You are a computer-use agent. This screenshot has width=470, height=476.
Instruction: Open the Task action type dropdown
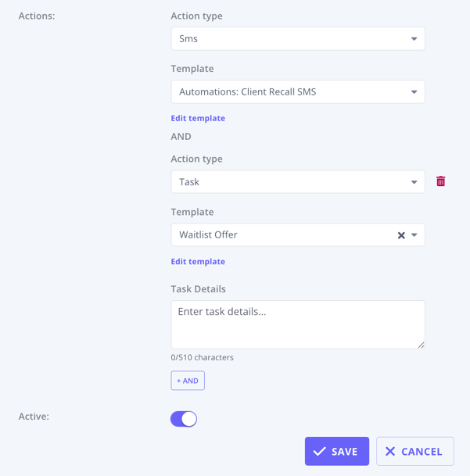click(289, 182)
